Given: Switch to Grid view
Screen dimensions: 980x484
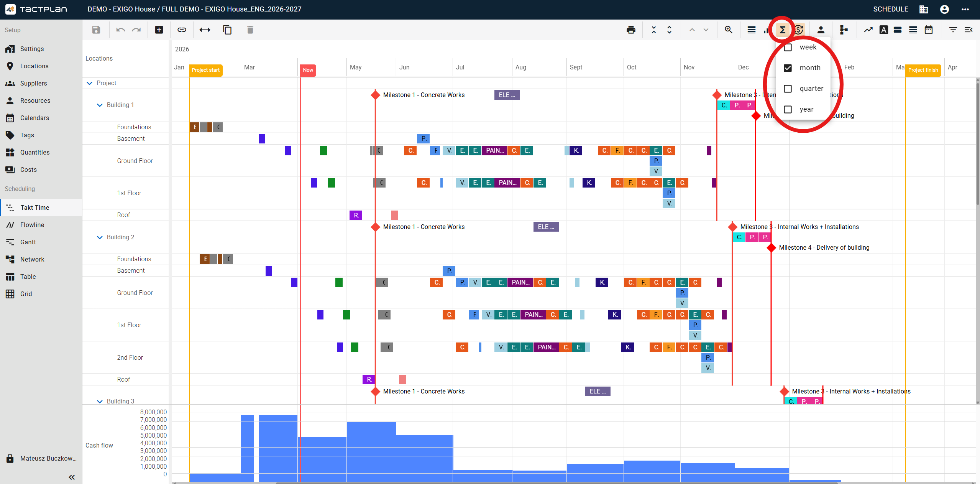Looking at the screenshot, I should click(x=41, y=294).
